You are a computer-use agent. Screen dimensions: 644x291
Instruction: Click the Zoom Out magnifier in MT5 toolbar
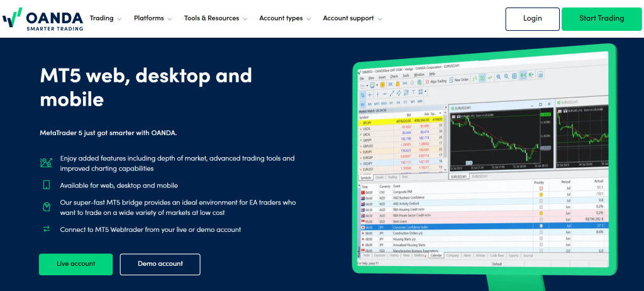(506, 76)
